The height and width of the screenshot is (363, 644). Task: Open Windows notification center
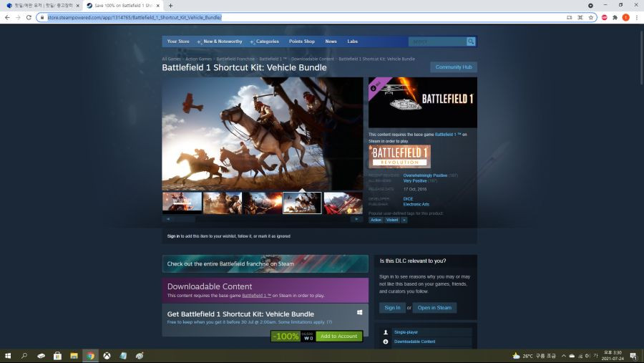[x=633, y=356]
